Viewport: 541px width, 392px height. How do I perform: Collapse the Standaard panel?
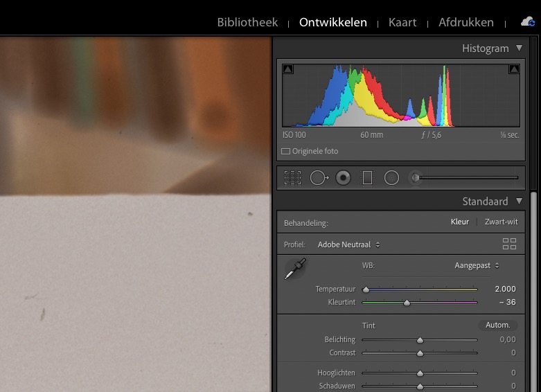tap(519, 202)
